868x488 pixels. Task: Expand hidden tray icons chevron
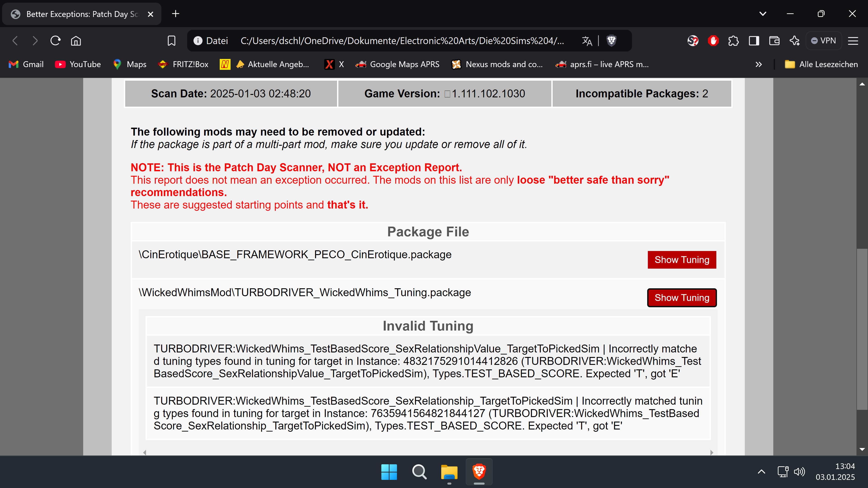tap(762, 472)
